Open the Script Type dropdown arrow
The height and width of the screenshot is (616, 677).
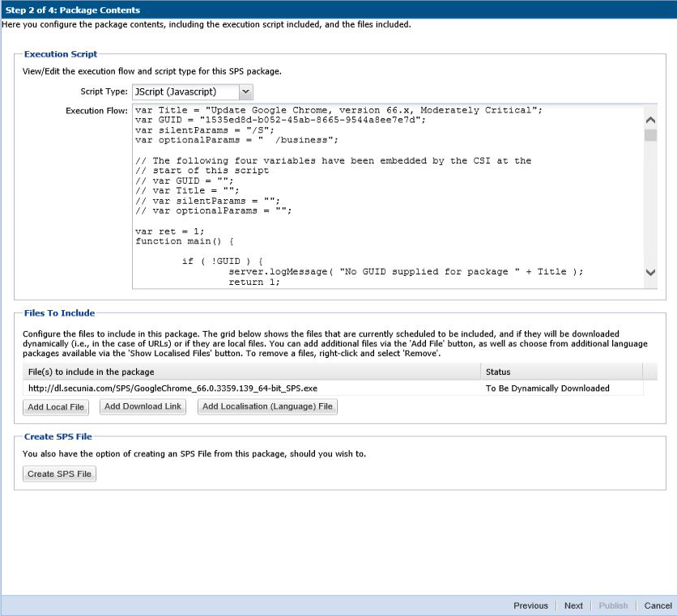click(x=246, y=92)
